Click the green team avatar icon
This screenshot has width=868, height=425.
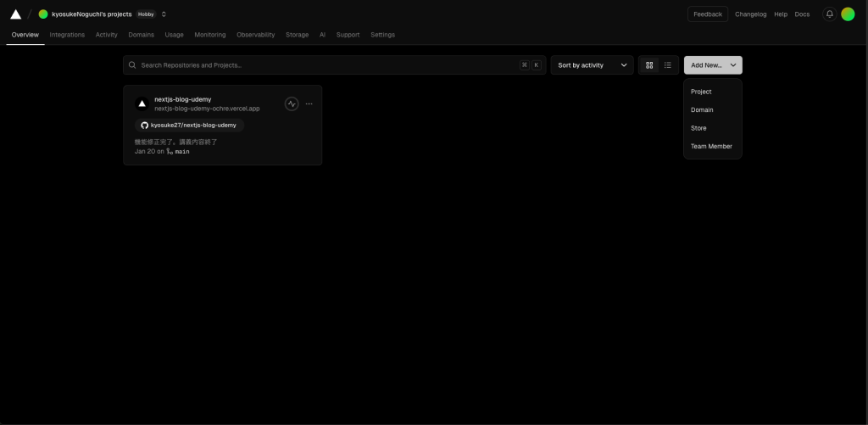[43, 14]
